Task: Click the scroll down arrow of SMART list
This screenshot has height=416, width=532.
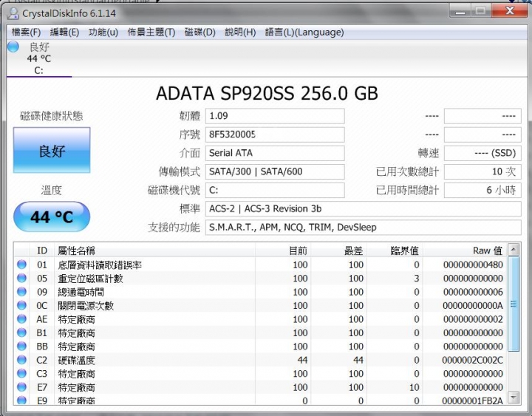Action: (514, 397)
